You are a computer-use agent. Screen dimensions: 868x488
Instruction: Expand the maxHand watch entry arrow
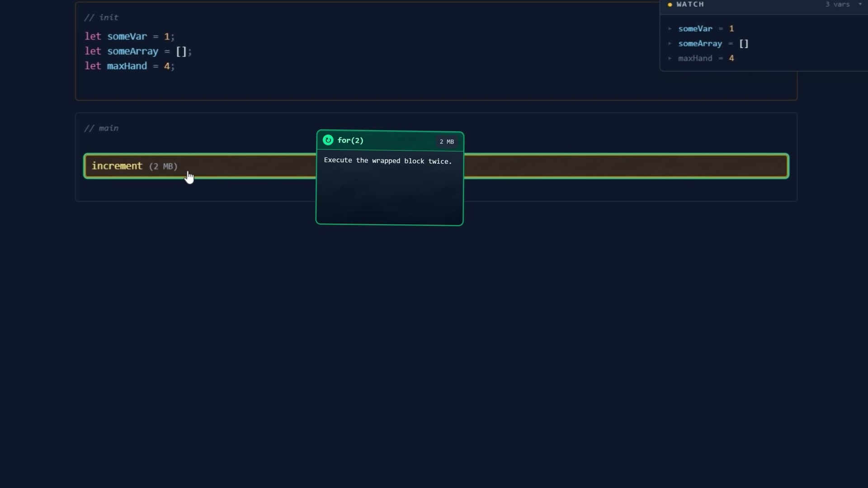point(670,58)
